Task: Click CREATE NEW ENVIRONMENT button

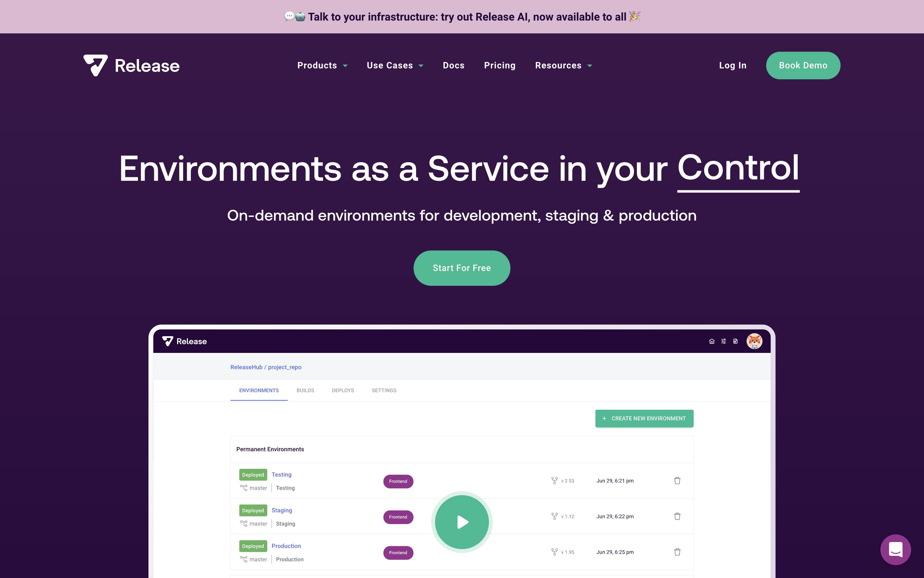Action: (644, 418)
